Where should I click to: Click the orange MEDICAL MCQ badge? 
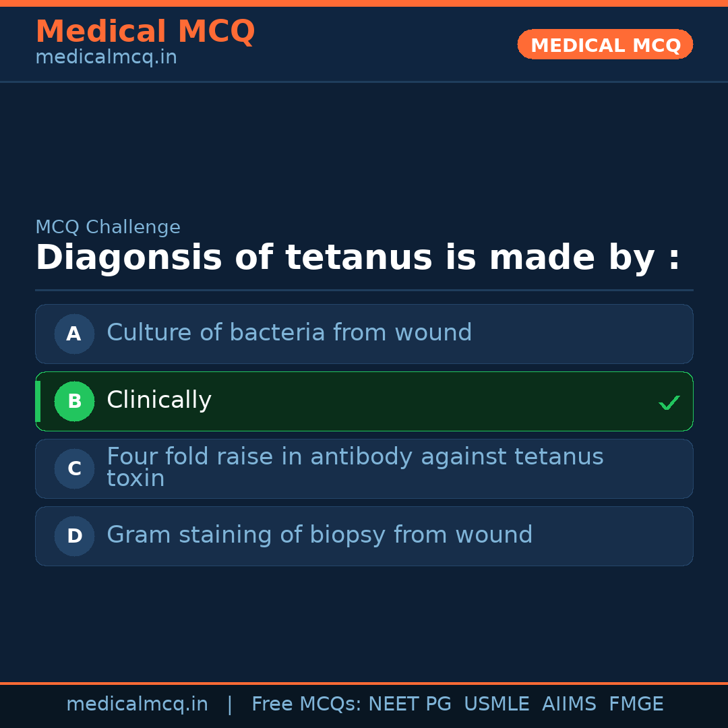605,45
